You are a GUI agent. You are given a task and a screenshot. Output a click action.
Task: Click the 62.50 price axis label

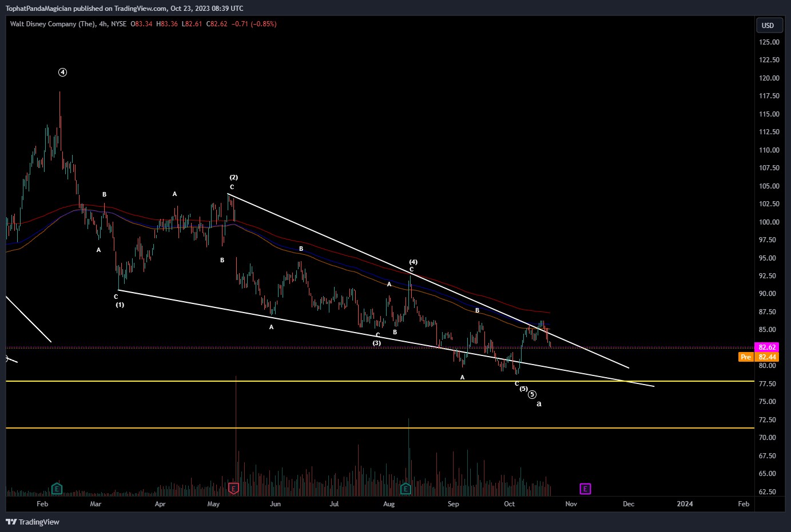pyautogui.click(x=767, y=492)
